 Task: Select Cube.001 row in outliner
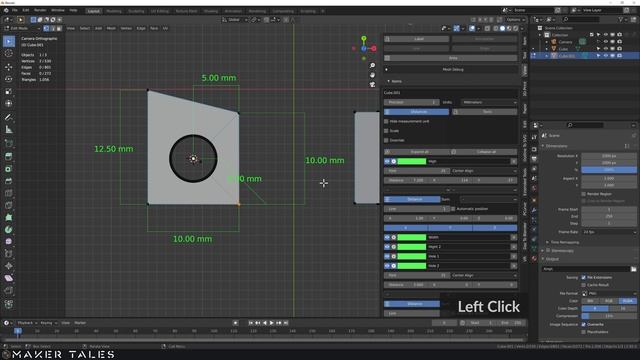pyautogui.click(x=584, y=56)
